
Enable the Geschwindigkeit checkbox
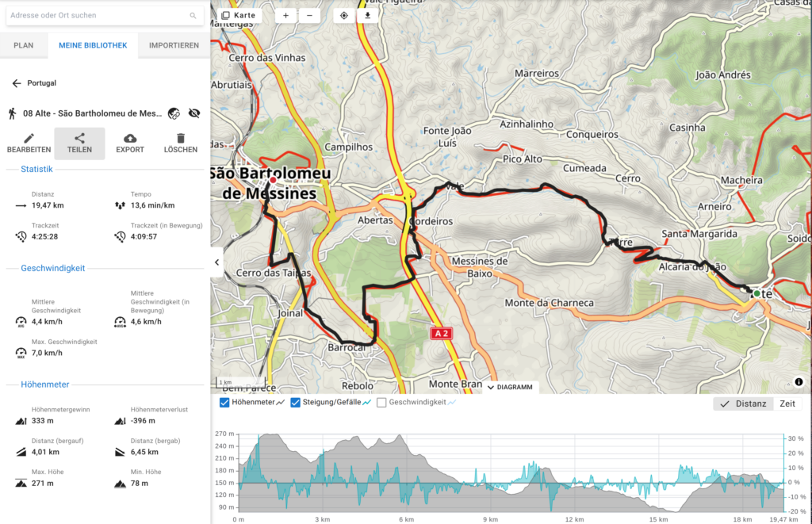point(381,403)
